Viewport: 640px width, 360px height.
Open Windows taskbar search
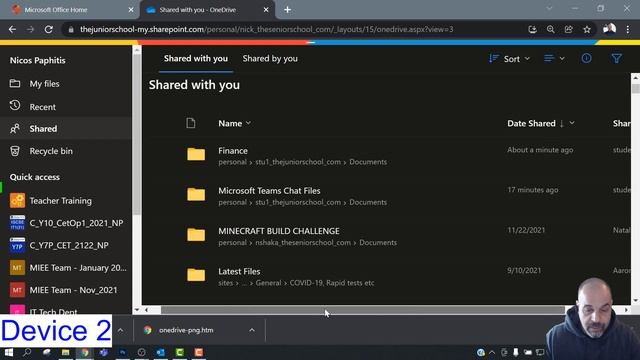[x=27, y=352]
